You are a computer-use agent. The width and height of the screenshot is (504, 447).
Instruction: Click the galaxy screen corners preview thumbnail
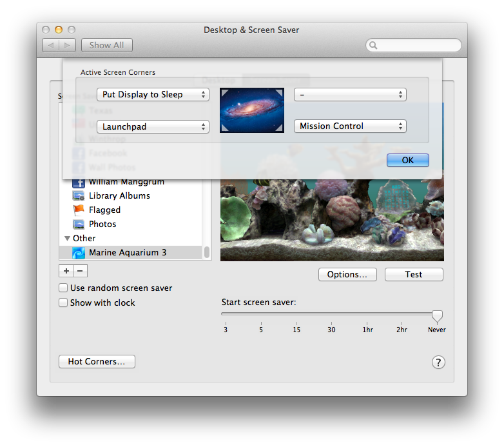pyautogui.click(x=252, y=110)
